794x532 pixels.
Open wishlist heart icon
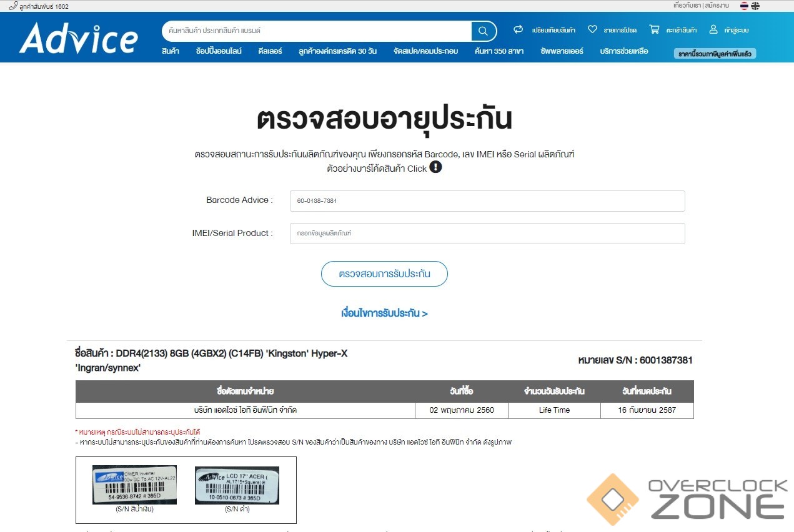point(592,29)
